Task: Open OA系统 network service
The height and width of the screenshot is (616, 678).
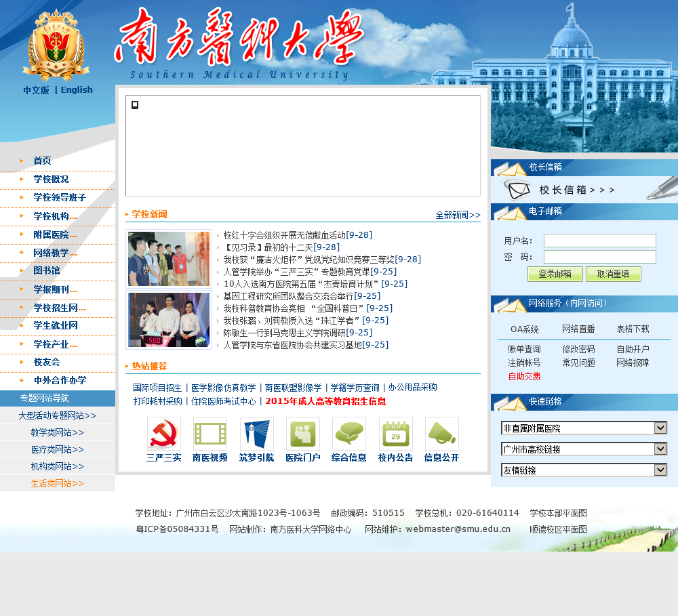Action: click(x=525, y=329)
